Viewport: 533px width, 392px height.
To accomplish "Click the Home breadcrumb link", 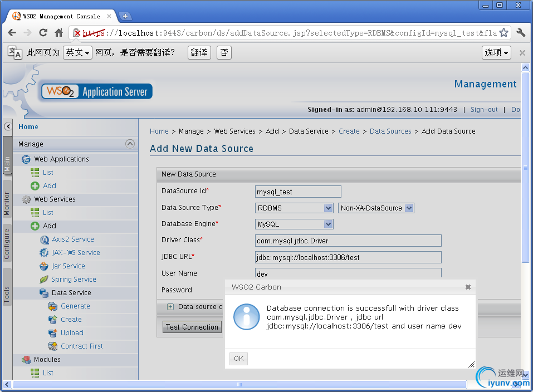I will [159, 131].
